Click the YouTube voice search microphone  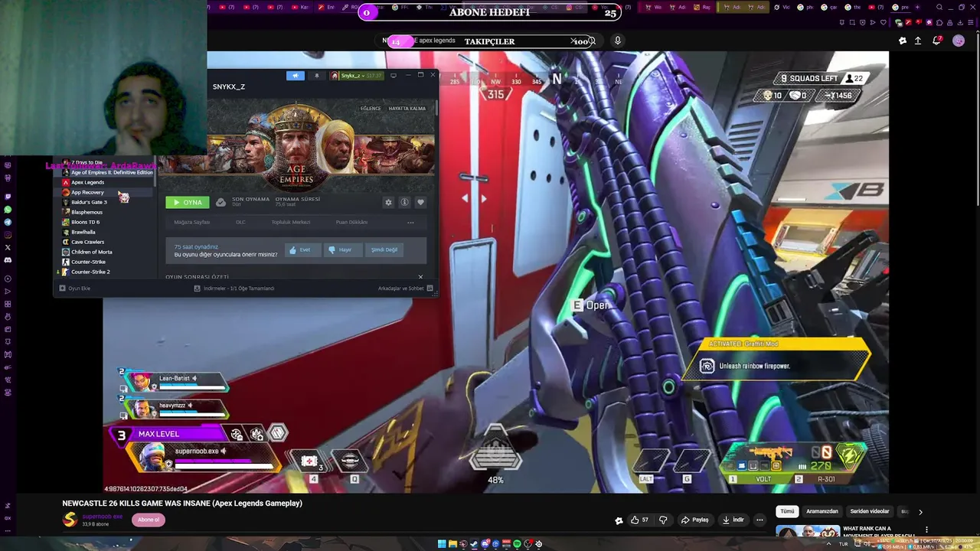pos(617,41)
